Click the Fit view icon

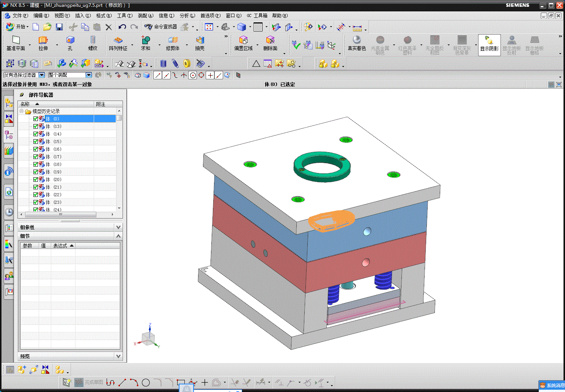(209, 27)
